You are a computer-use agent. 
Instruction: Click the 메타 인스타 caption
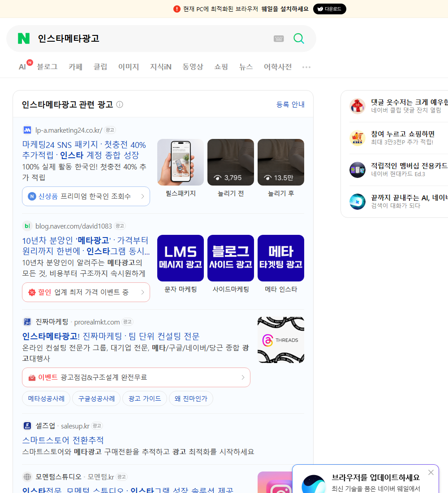pyautogui.click(x=281, y=289)
